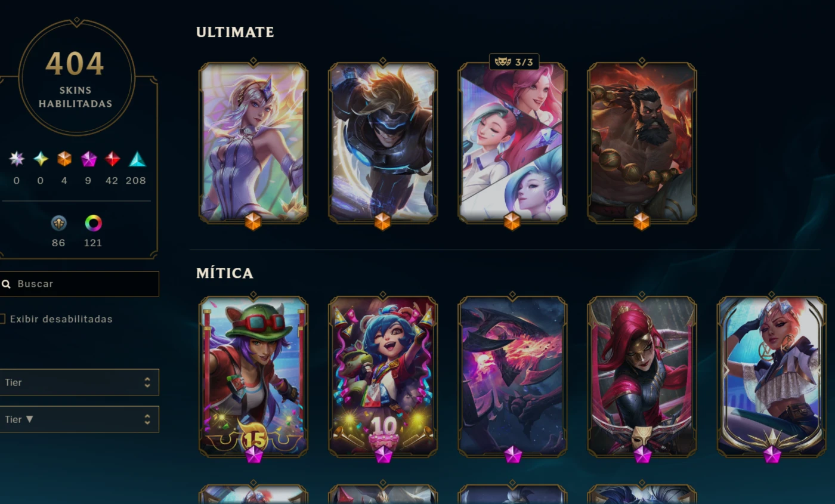Click the teal Epic triangle gem icon
The width and height of the screenshot is (835, 504).
(137, 159)
